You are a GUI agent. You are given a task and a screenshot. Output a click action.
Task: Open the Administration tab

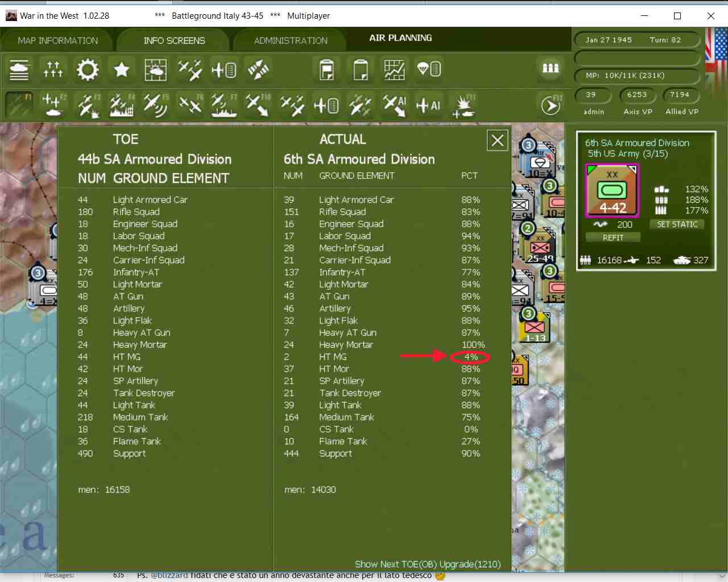click(291, 40)
